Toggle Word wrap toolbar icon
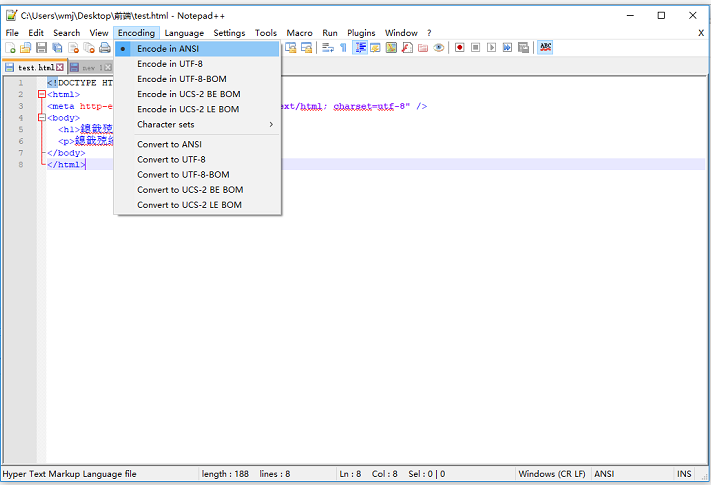Image resolution: width=711 pixels, height=485 pixels. point(328,48)
